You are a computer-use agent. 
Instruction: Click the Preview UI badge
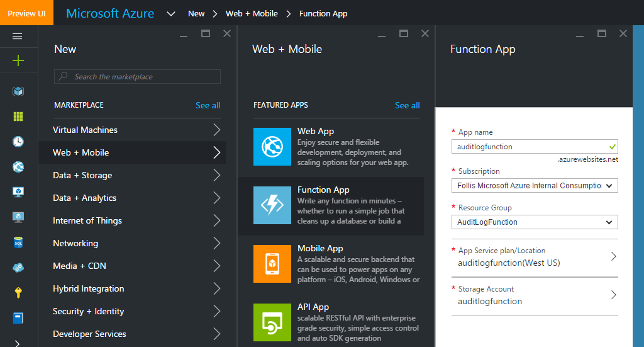point(26,13)
